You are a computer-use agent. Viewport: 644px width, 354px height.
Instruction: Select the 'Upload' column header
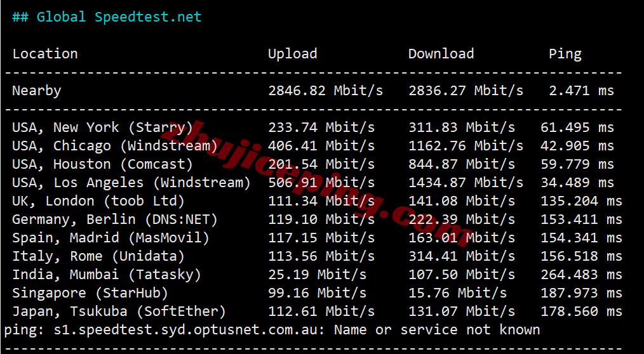(x=292, y=54)
